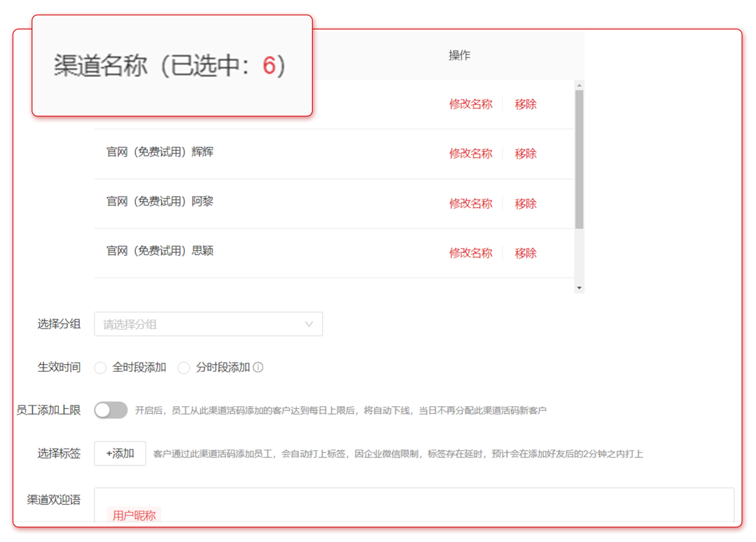Open the 请选择分组 group dropdown

(203, 324)
